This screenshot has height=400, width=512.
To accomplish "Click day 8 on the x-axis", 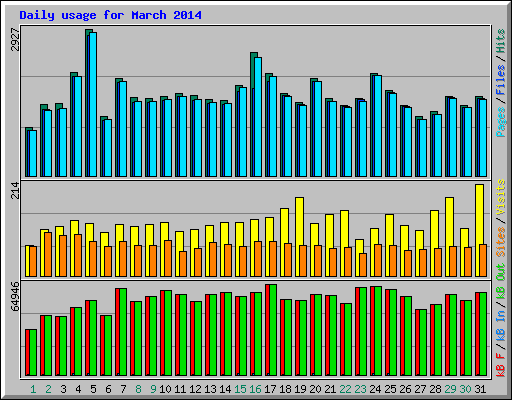I will coord(138,389).
